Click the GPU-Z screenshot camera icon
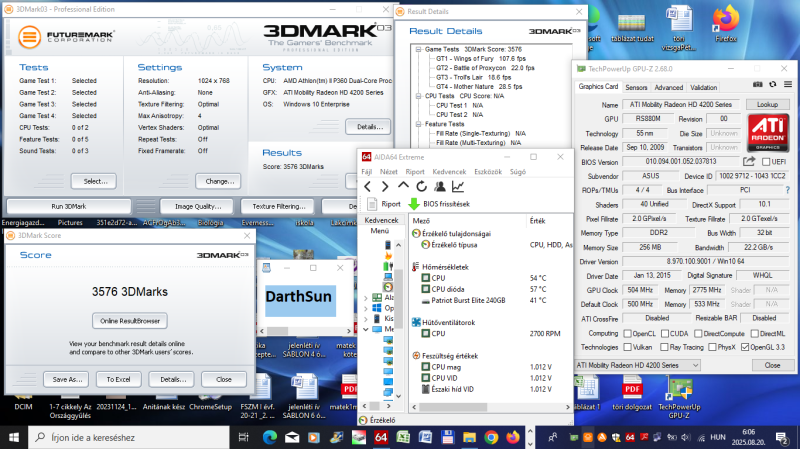800x449 pixels. click(x=758, y=84)
